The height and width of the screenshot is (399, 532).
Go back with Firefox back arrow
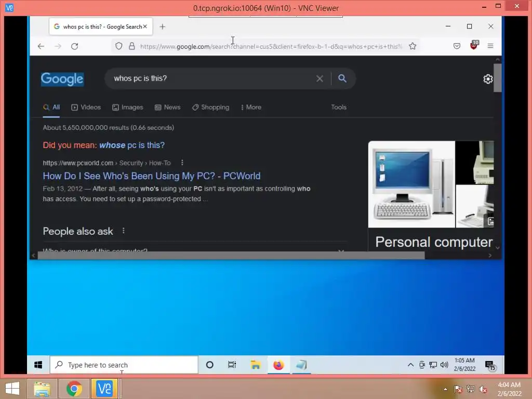[41, 46]
